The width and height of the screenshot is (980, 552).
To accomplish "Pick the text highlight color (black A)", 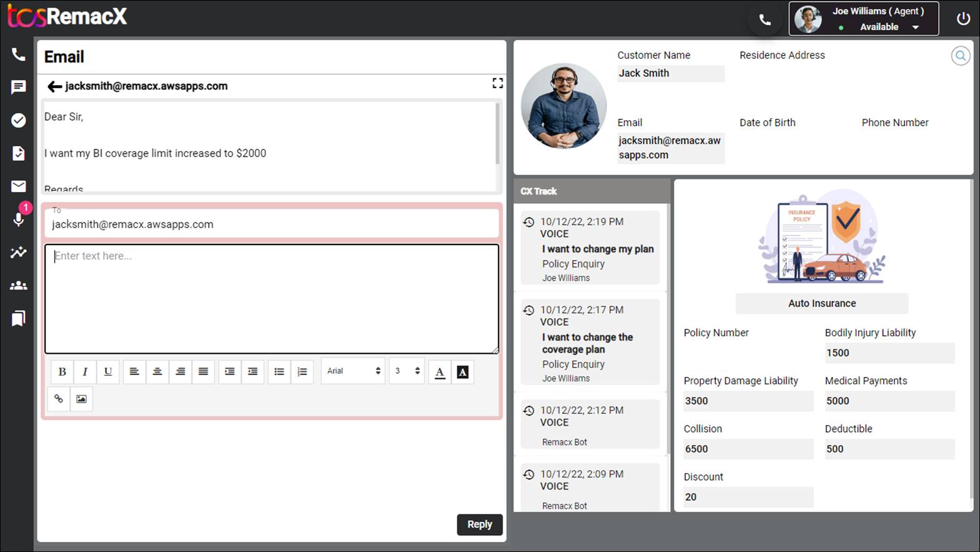I will [463, 372].
